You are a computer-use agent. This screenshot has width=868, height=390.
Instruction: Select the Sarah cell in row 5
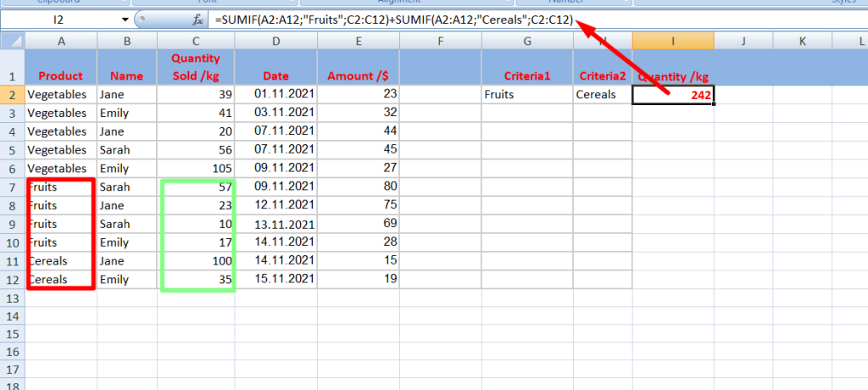coord(127,149)
